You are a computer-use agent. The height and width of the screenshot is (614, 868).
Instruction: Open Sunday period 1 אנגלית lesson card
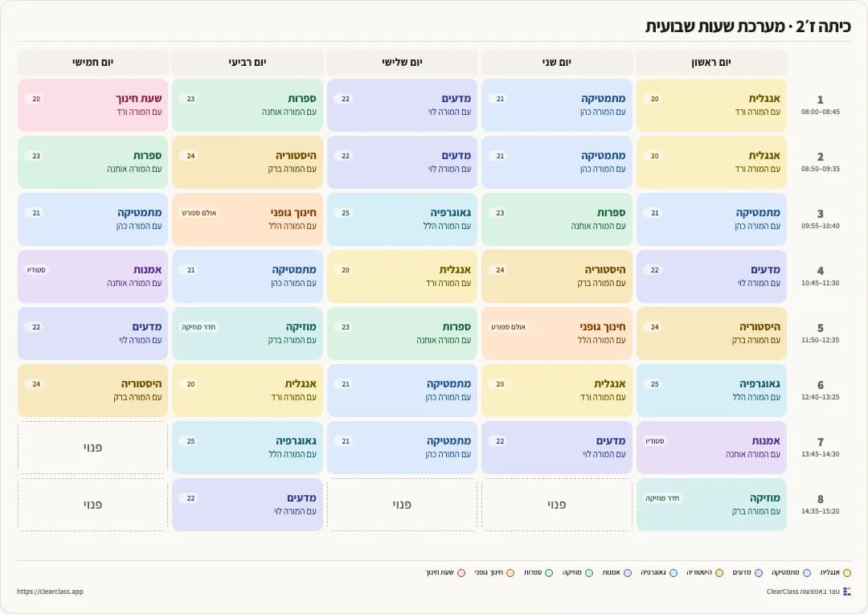711,105
